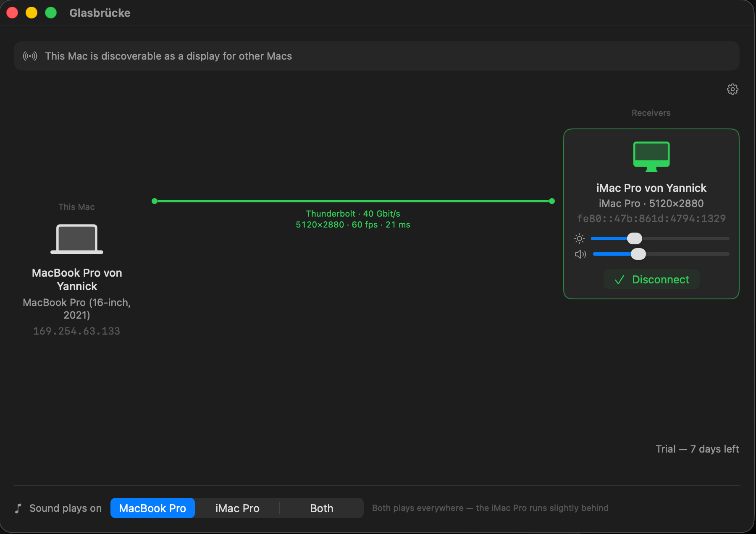Click the 5120×2880 60 fps 21 ms stats
Viewport: 756px width, 534px height.
[x=353, y=225]
